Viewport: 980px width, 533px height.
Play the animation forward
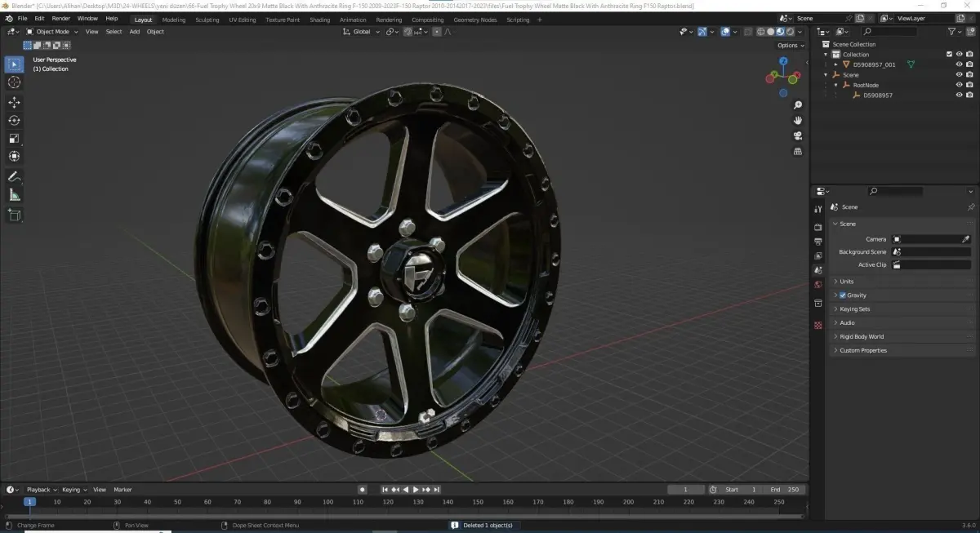[x=416, y=490]
